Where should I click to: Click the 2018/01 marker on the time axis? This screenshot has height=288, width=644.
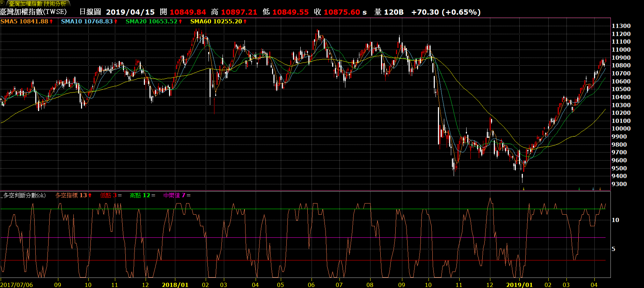[x=175, y=285]
